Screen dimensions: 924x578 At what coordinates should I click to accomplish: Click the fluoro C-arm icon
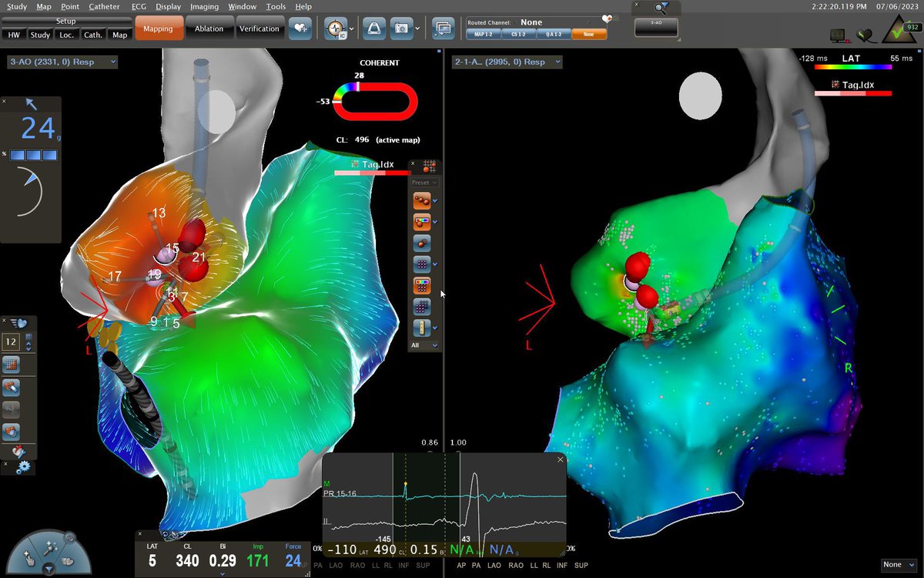click(x=373, y=29)
